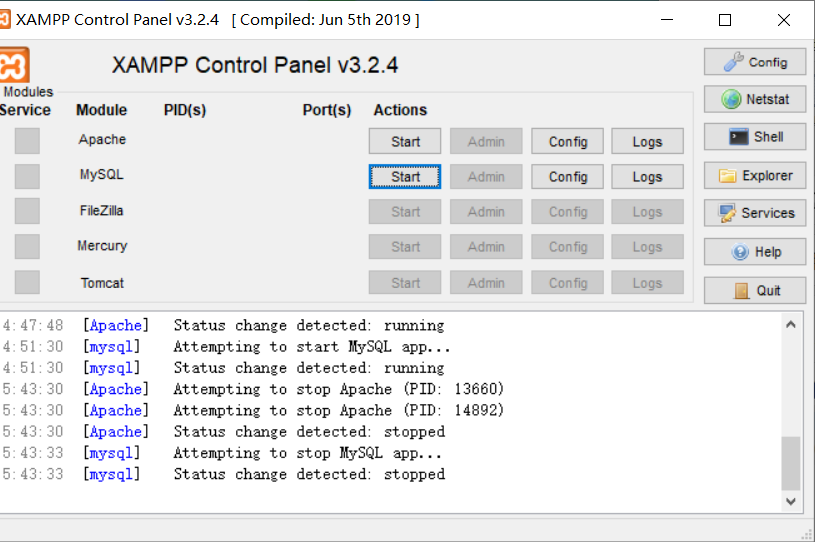Viewport: 815px width, 542px height.
Task: Click log line 'Attempting to start MySQL app...'
Action: (x=312, y=347)
